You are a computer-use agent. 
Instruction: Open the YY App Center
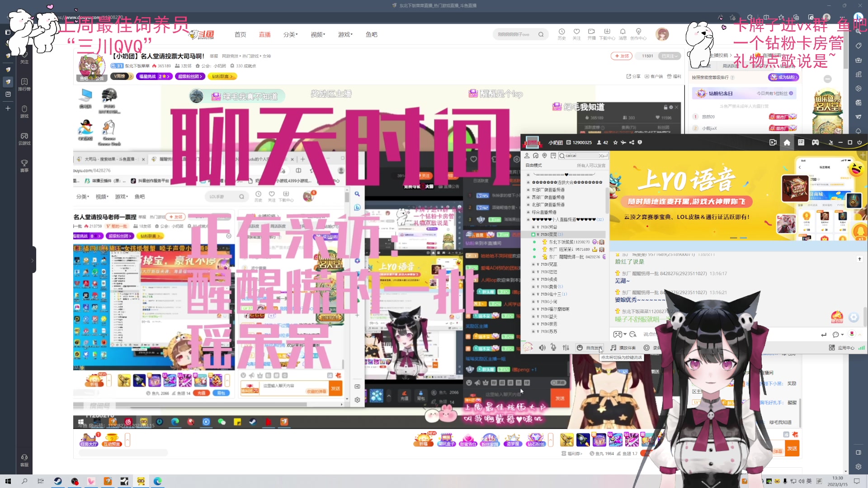[841, 347]
